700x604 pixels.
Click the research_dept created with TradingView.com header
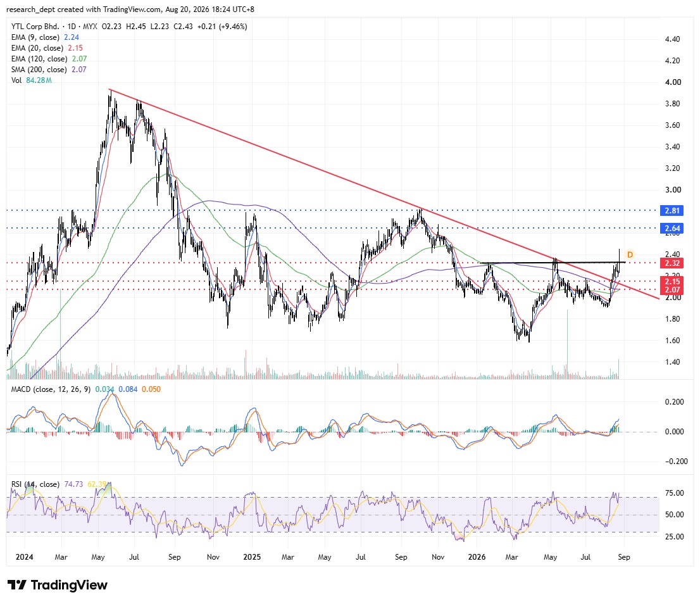(130, 9)
